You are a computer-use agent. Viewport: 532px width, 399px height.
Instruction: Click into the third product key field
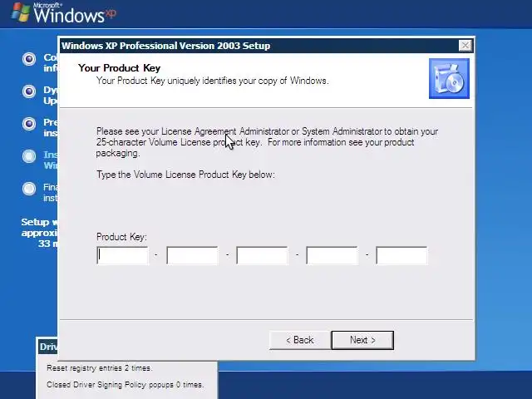tap(262, 255)
